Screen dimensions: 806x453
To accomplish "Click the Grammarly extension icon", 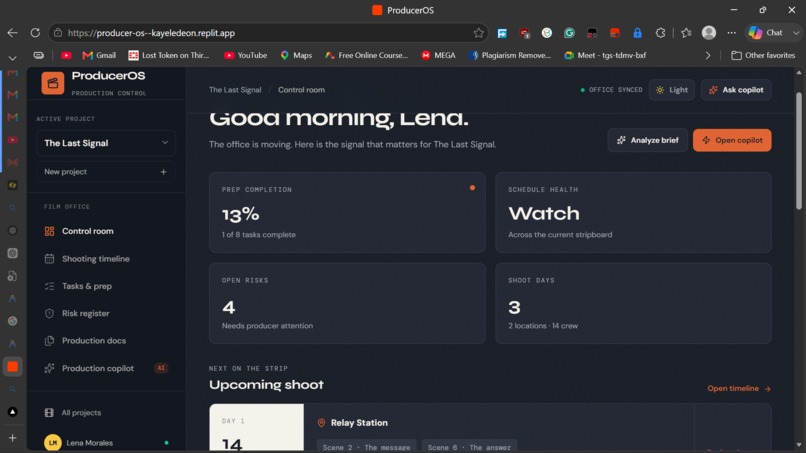I will (x=569, y=33).
